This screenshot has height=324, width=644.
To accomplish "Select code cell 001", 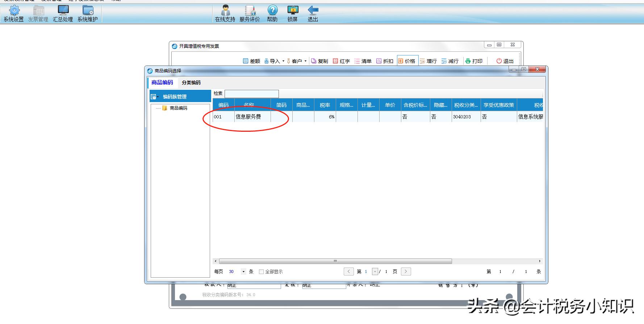I will pyautogui.click(x=223, y=117).
